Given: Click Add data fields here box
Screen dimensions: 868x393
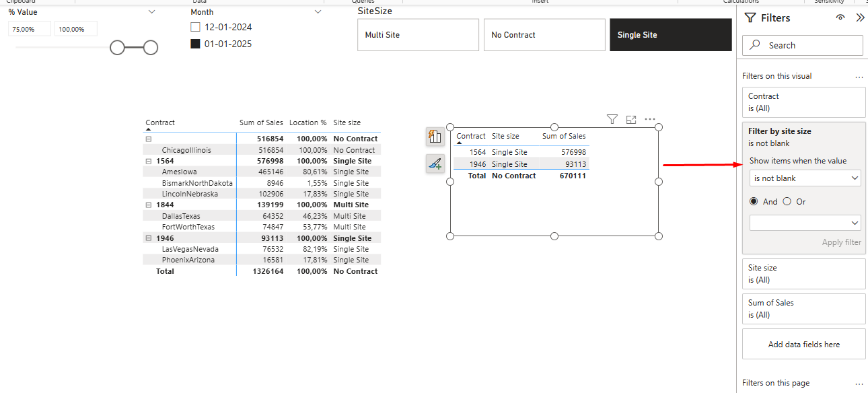Looking at the screenshot, I should click(804, 344).
